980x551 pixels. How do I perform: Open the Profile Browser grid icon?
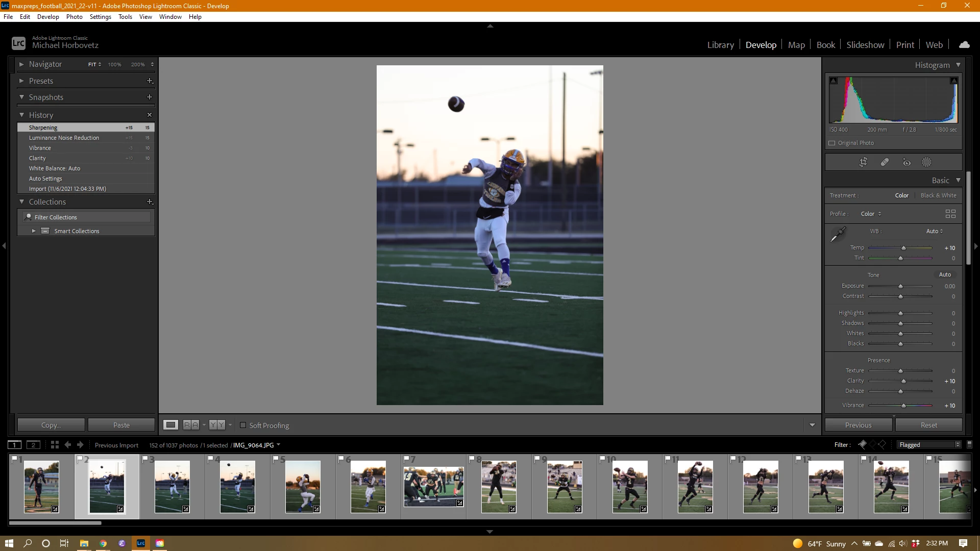click(950, 214)
